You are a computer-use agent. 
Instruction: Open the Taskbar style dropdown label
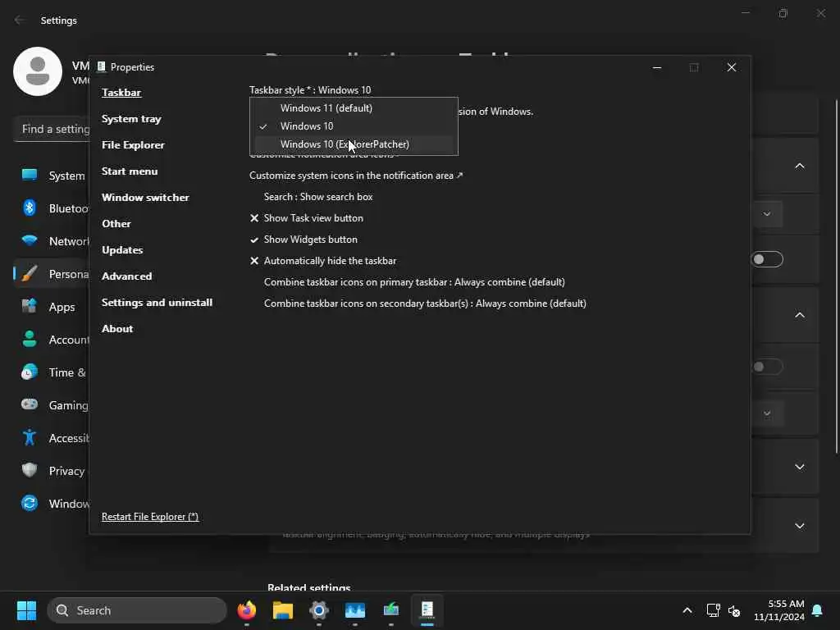coord(309,90)
